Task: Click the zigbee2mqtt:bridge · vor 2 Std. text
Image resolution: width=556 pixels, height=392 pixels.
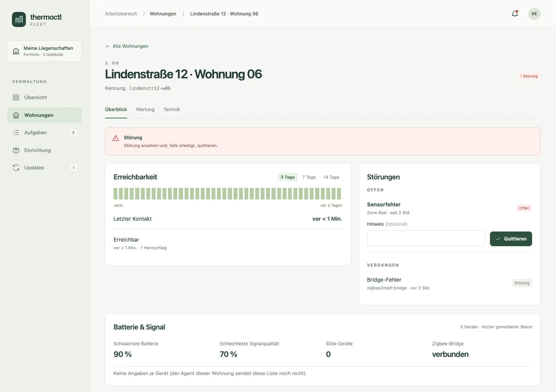Action: pos(398,288)
